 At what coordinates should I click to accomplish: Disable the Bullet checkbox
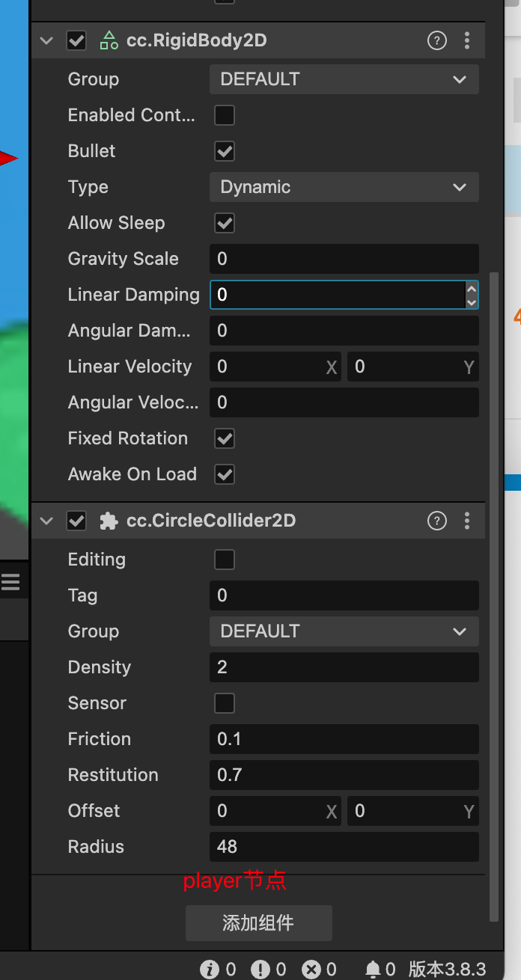point(225,151)
